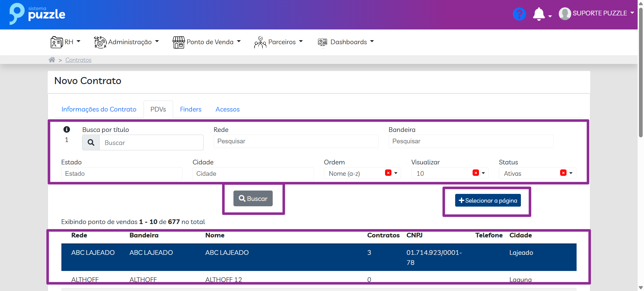Open the notifications bell
The height and width of the screenshot is (291, 644).
point(539,14)
